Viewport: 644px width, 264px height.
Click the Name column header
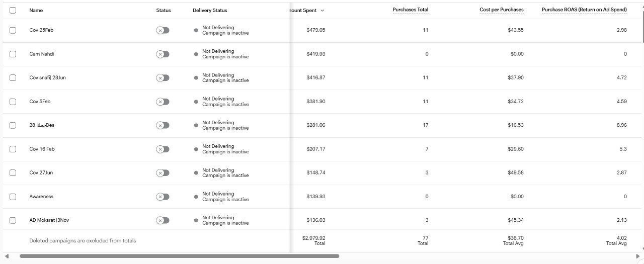pyautogui.click(x=36, y=11)
